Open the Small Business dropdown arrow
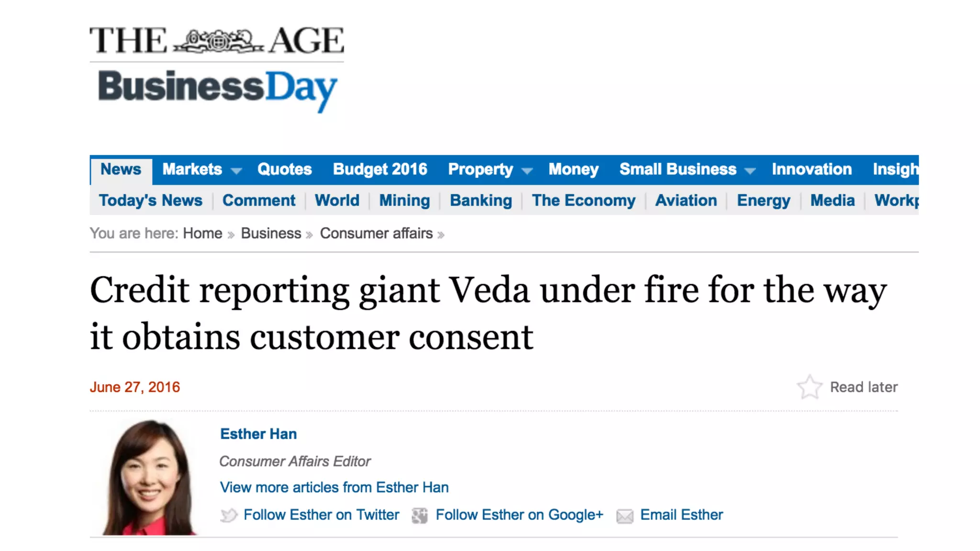 coord(750,170)
